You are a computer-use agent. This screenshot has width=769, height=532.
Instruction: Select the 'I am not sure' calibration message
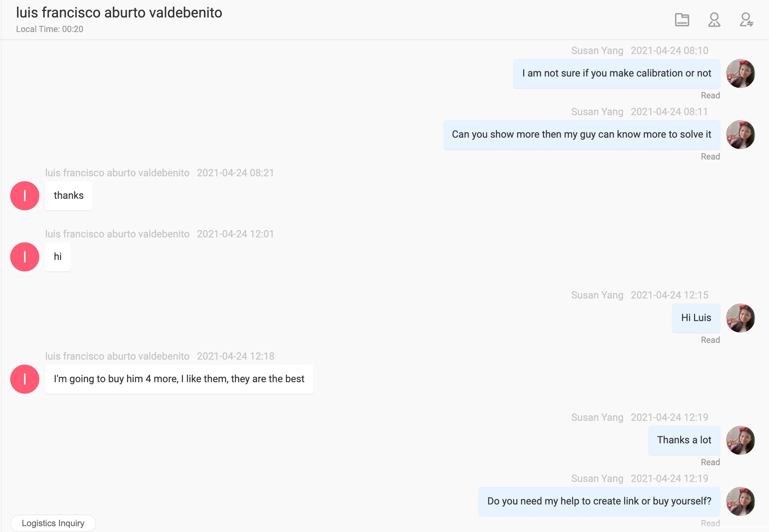(x=616, y=74)
